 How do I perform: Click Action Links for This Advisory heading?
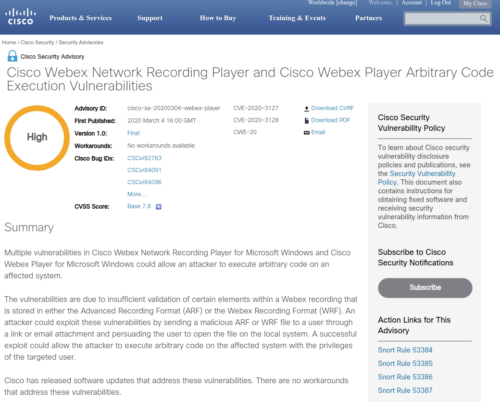point(414,325)
